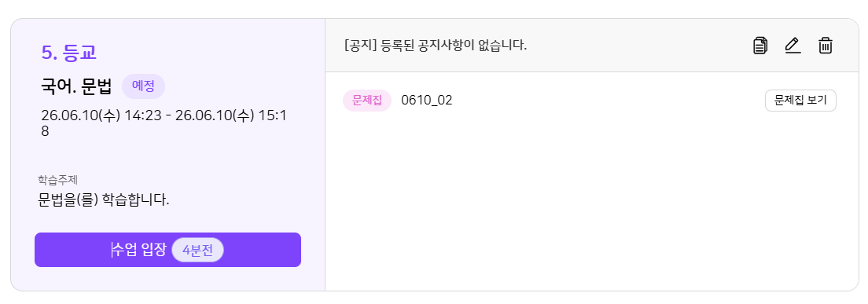
Task: Click the copy class document icon
Action: [760, 46]
